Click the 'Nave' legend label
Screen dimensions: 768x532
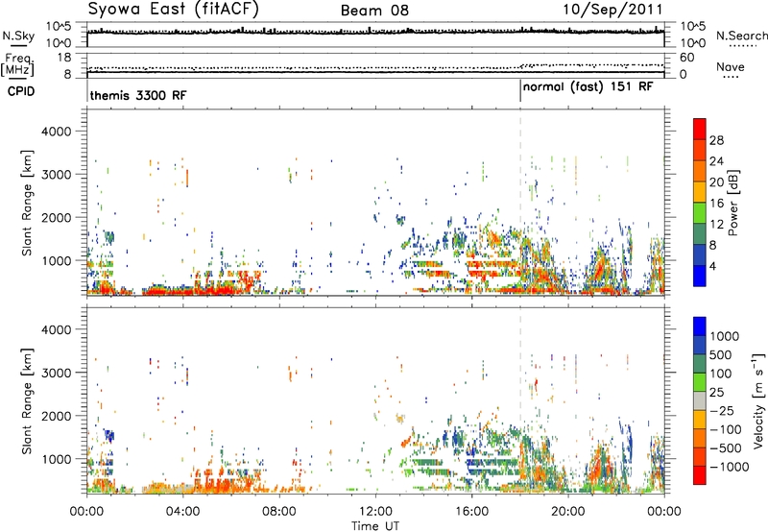click(x=731, y=66)
